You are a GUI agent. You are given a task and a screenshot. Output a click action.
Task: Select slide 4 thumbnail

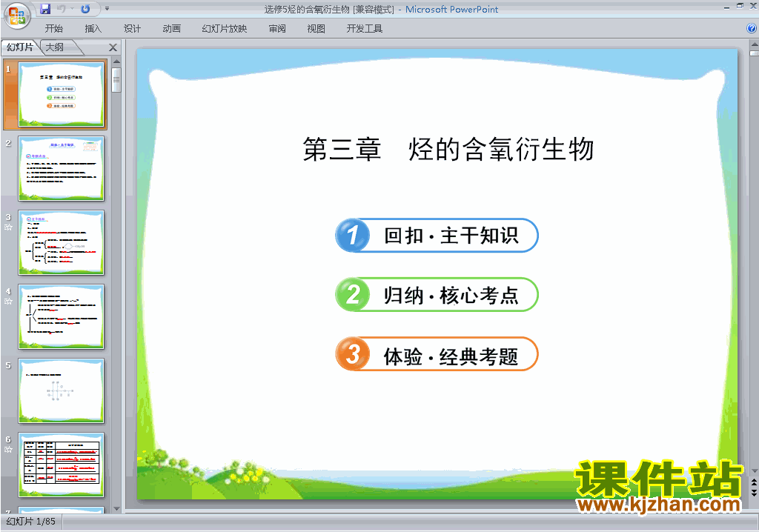61,316
